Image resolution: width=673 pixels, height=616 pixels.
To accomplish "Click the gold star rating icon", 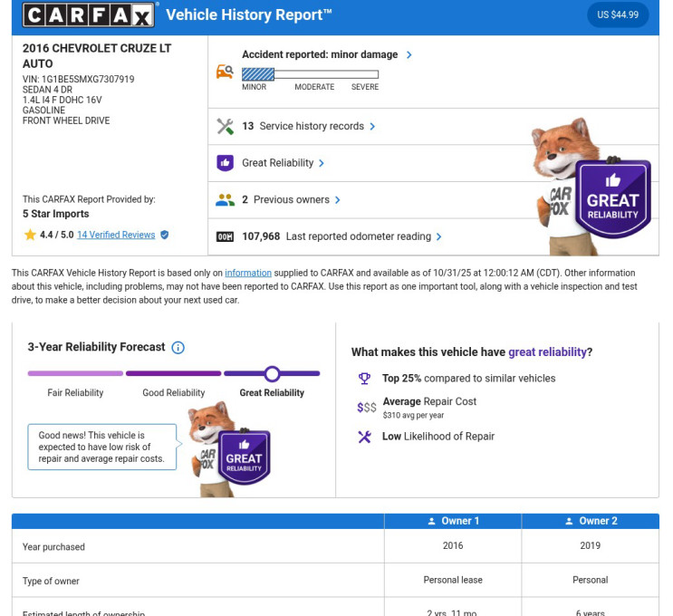I will tap(30, 235).
